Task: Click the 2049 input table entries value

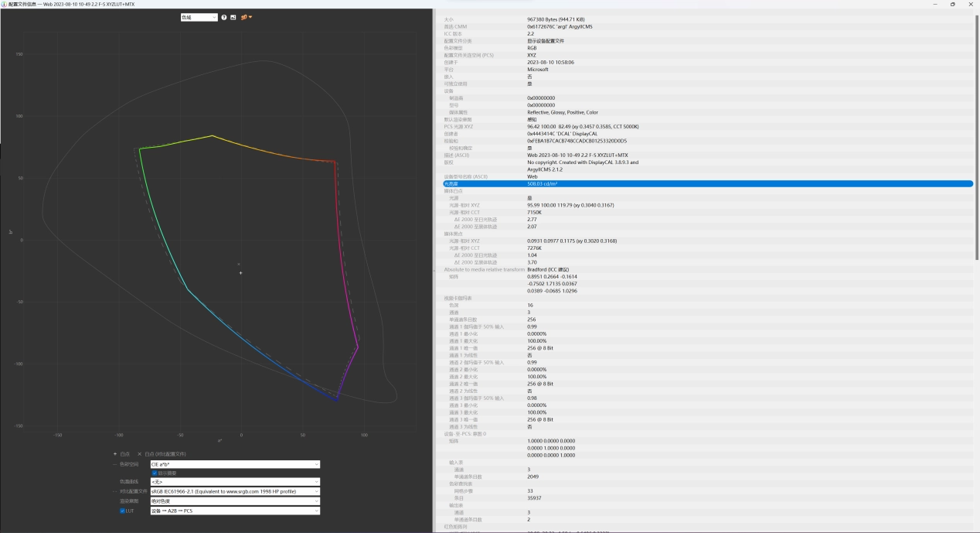Action: tap(533, 477)
